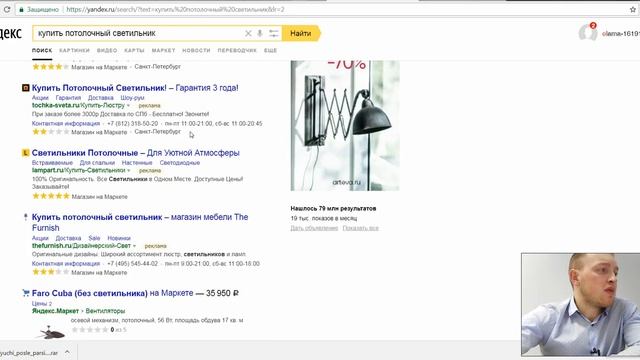This screenshot has width=640, height=360.
Task: Click the lampart.ru green URL
Action: pos(78,170)
